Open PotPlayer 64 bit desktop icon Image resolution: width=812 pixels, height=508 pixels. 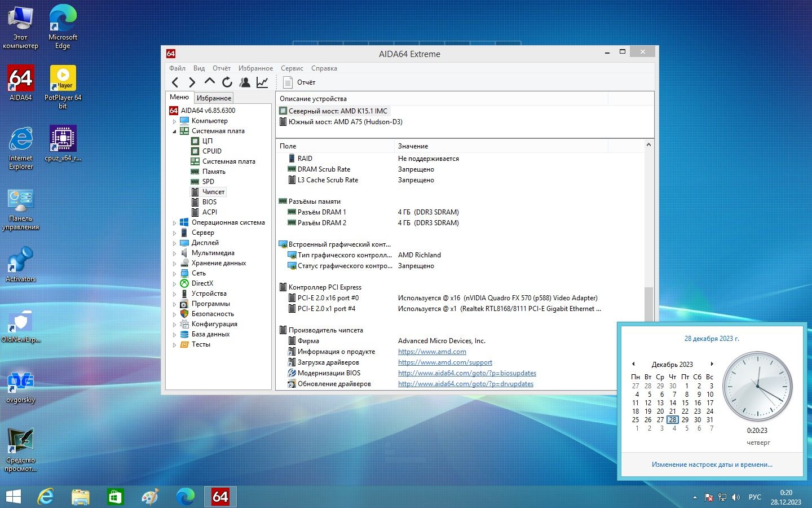coord(63,87)
